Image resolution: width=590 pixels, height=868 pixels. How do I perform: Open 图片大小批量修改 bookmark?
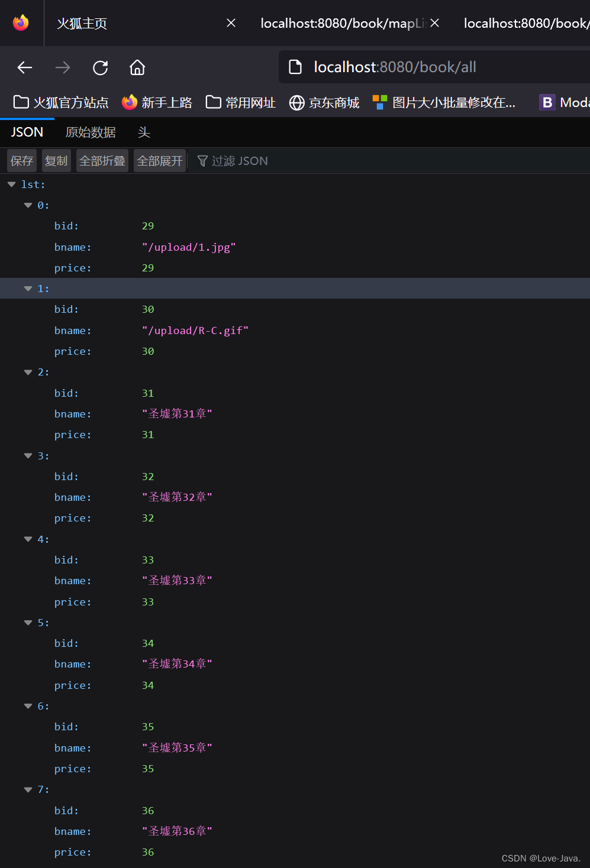tap(444, 103)
